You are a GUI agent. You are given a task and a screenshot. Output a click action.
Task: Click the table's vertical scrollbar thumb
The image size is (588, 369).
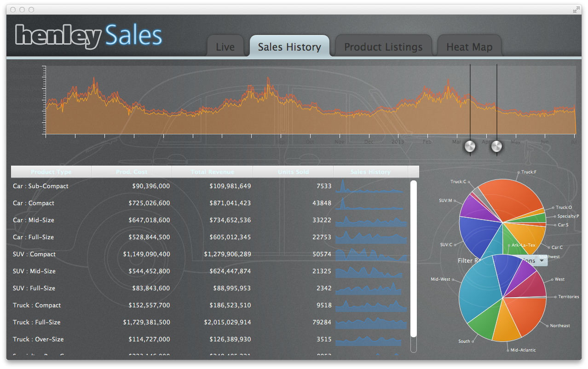413,258
